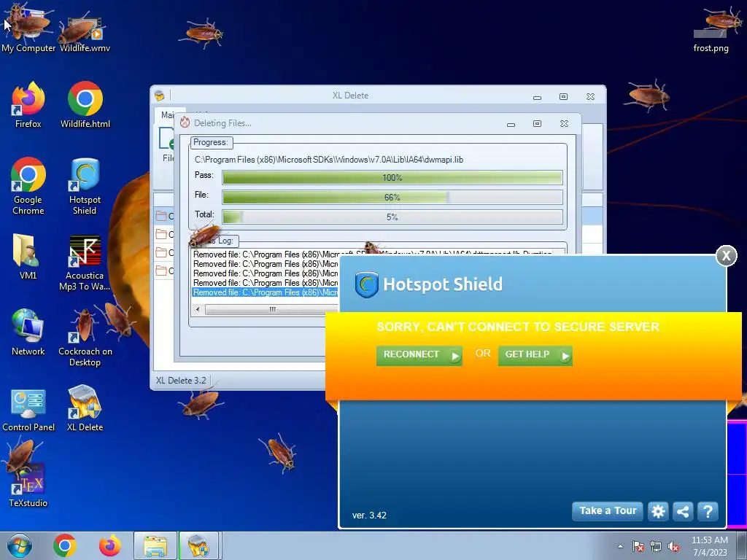The height and width of the screenshot is (560, 747).
Task: Close the Deleting Files dialog
Action: click(x=564, y=124)
